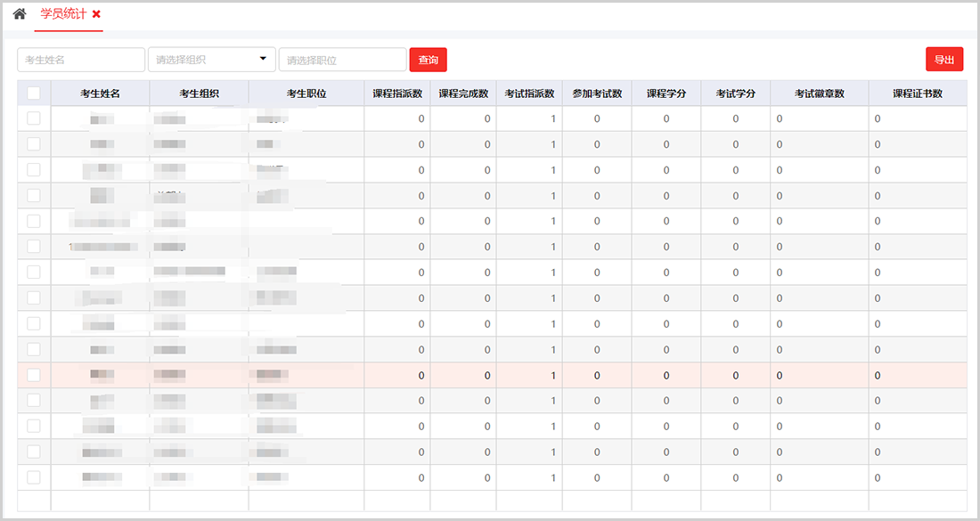980x521 pixels.
Task: Tick the last data row checkbox
Action: (x=34, y=477)
